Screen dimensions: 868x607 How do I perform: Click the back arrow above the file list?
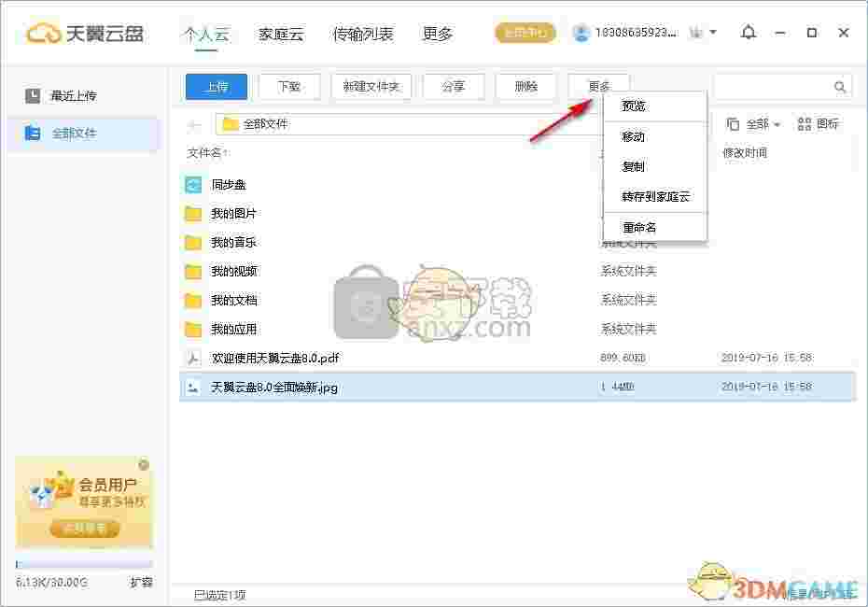pos(196,122)
